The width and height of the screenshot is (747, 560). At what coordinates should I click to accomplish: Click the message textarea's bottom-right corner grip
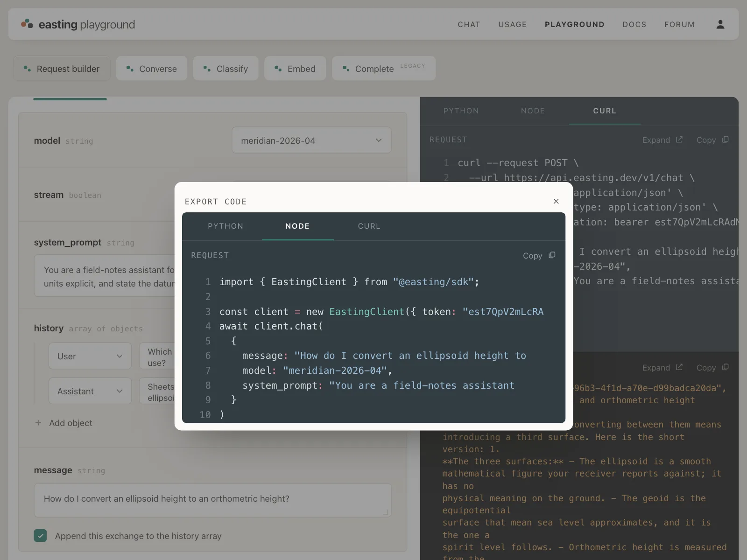(x=386, y=512)
